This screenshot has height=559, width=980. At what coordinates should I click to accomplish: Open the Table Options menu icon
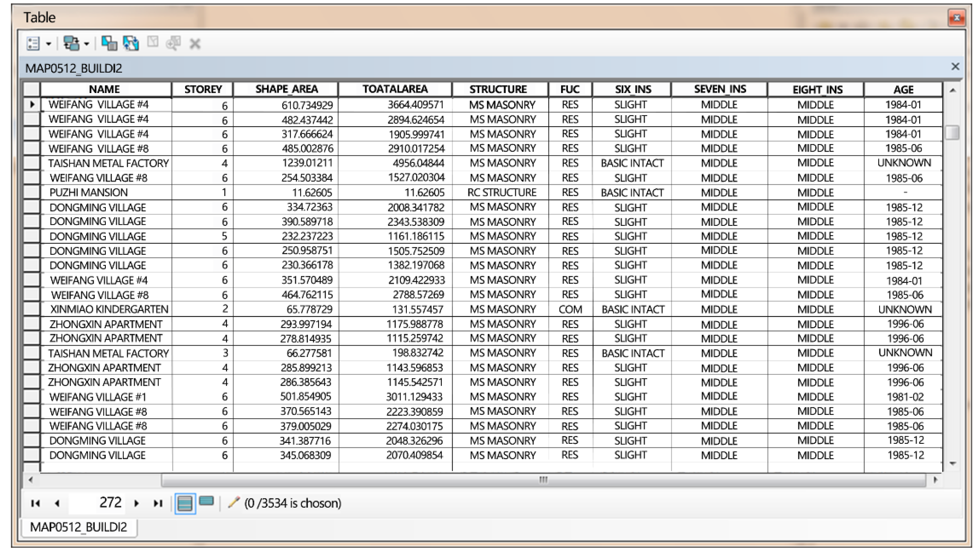33,43
